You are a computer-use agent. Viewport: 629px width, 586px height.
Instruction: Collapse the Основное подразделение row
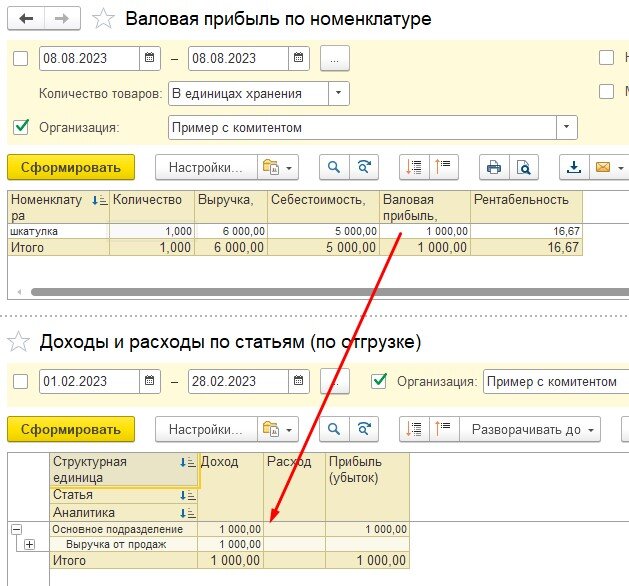point(16,529)
